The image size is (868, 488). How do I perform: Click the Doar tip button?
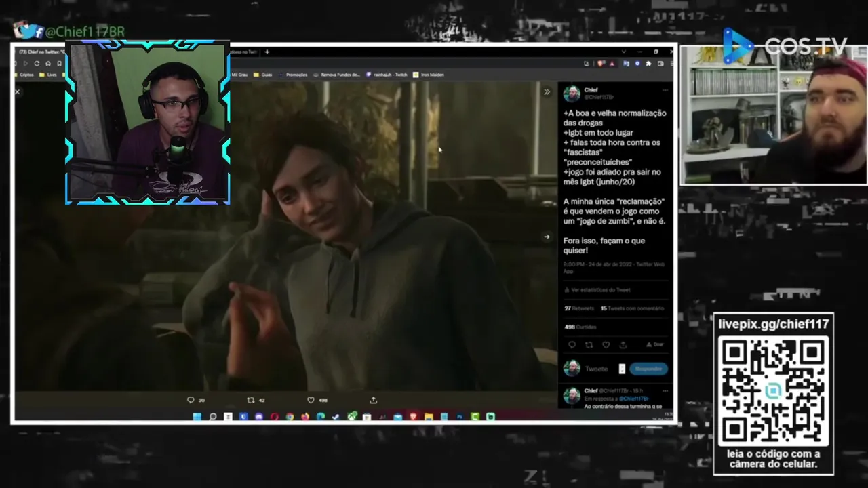click(654, 344)
